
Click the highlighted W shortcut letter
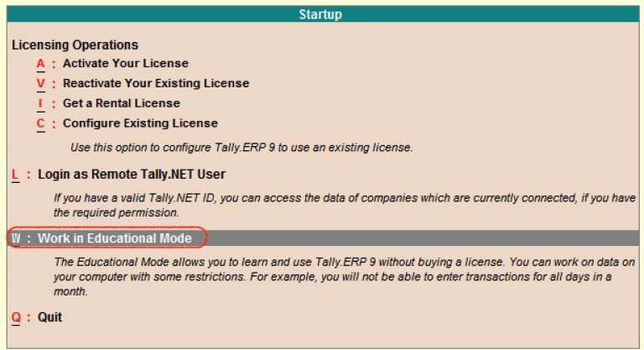(x=16, y=238)
